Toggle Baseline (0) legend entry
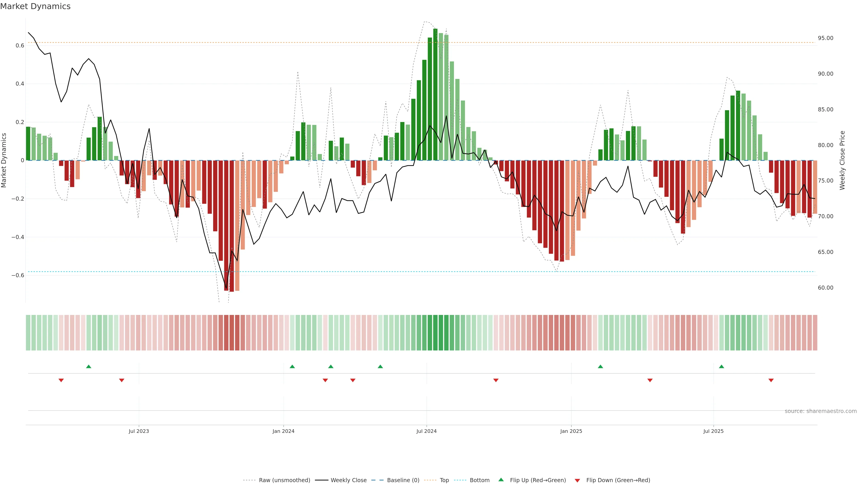The image size is (868, 488). 403,480
